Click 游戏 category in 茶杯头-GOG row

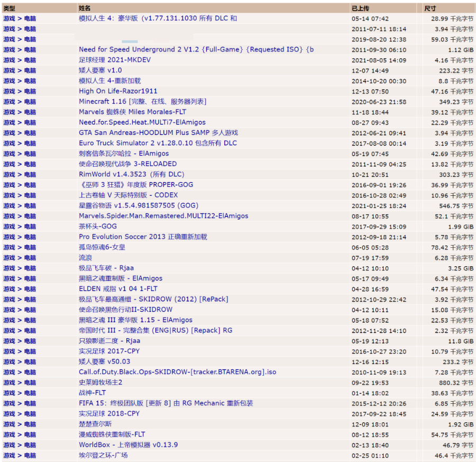pyautogui.click(x=9, y=227)
